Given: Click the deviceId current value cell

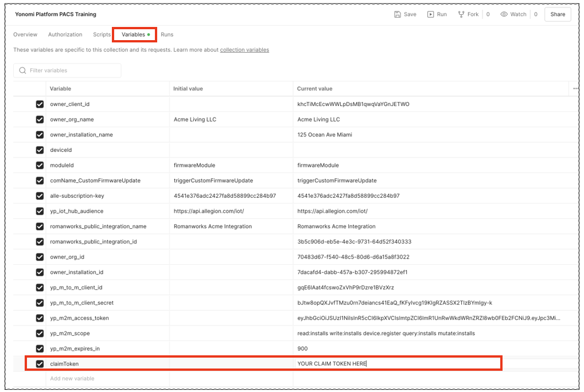Looking at the screenshot, I should click(430, 150).
